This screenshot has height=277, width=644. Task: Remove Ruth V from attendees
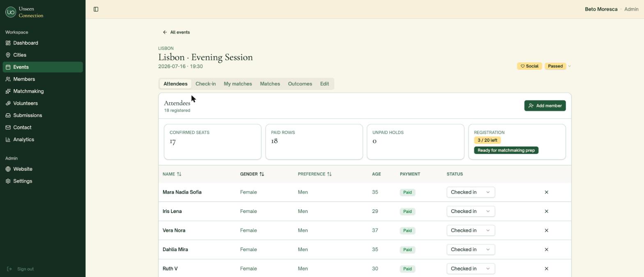click(x=546, y=269)
